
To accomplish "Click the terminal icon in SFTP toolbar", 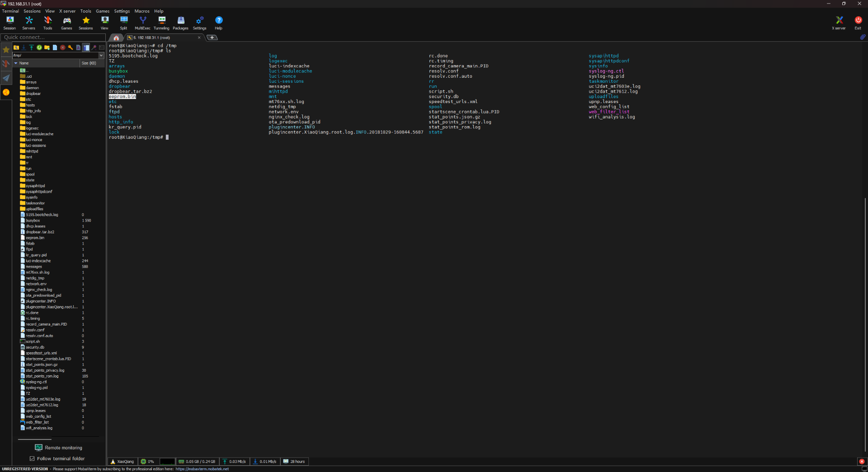I will click(x=102, y=47).
